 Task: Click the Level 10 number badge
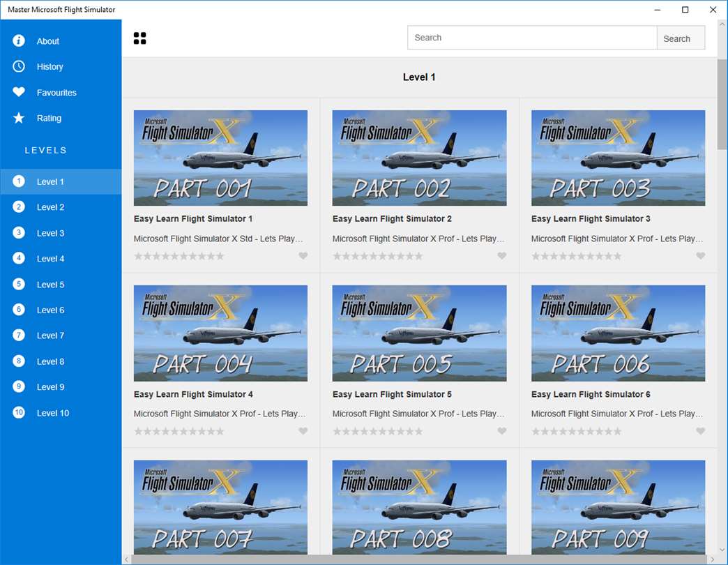(x=19, y=412)
